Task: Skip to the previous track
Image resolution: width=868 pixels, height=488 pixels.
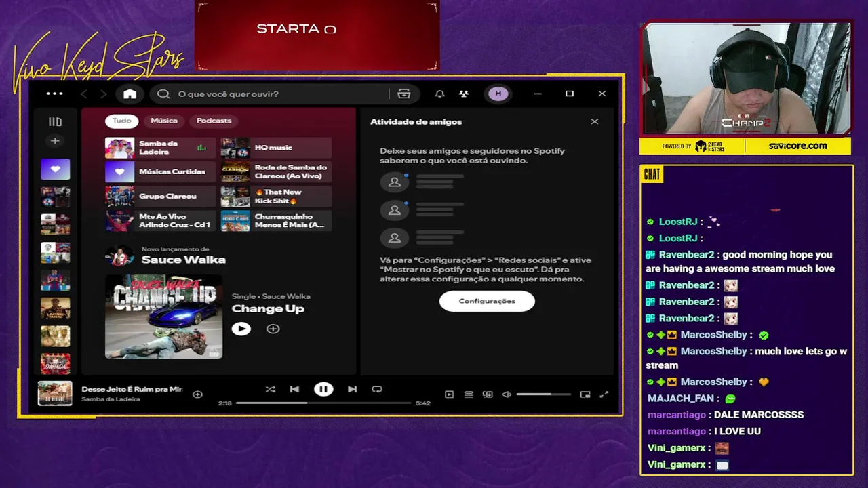Action: 294,389
